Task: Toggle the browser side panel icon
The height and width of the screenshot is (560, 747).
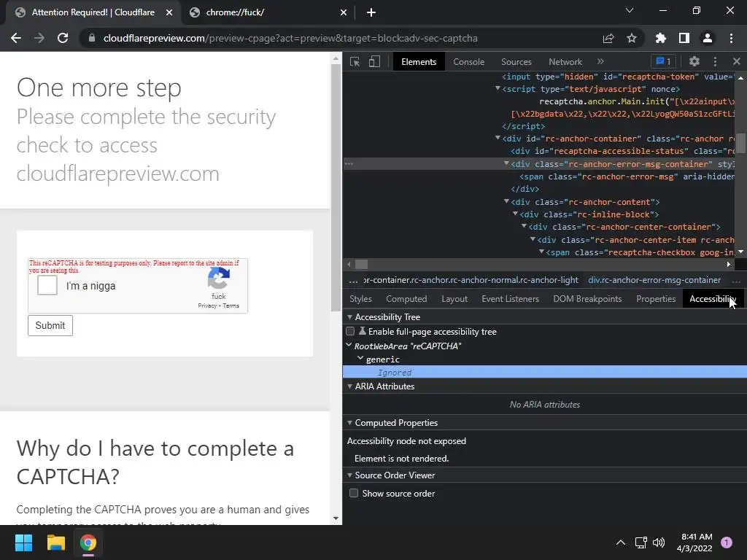Action: tap(684, 38)
